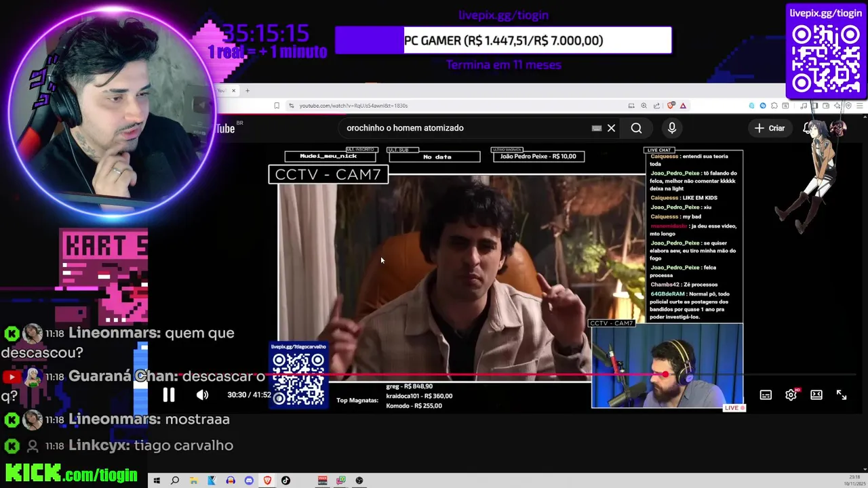
Task: Click 'greg - R$ 848,90' top magnata entry
Action: point(410,386)
